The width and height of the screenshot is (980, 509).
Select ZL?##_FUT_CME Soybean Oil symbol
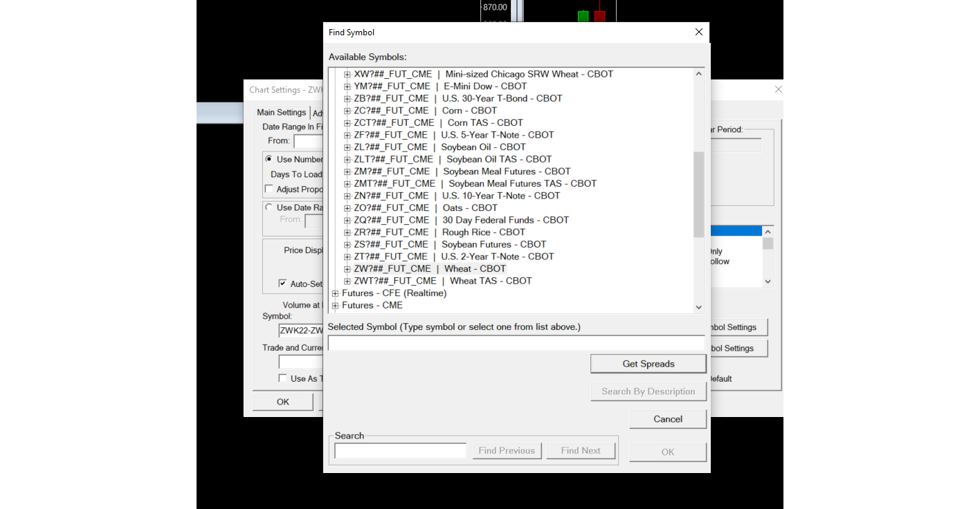tap(439, 147)
